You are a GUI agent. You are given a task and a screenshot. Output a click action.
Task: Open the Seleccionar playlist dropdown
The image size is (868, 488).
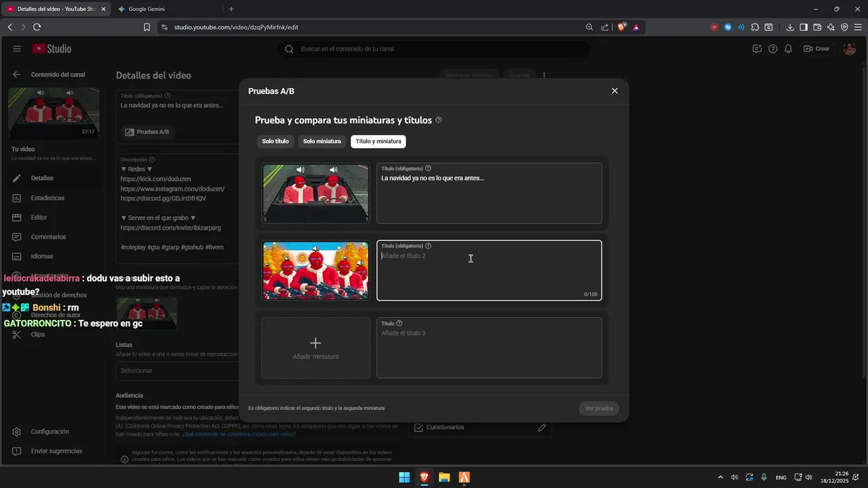coord(178,371)
